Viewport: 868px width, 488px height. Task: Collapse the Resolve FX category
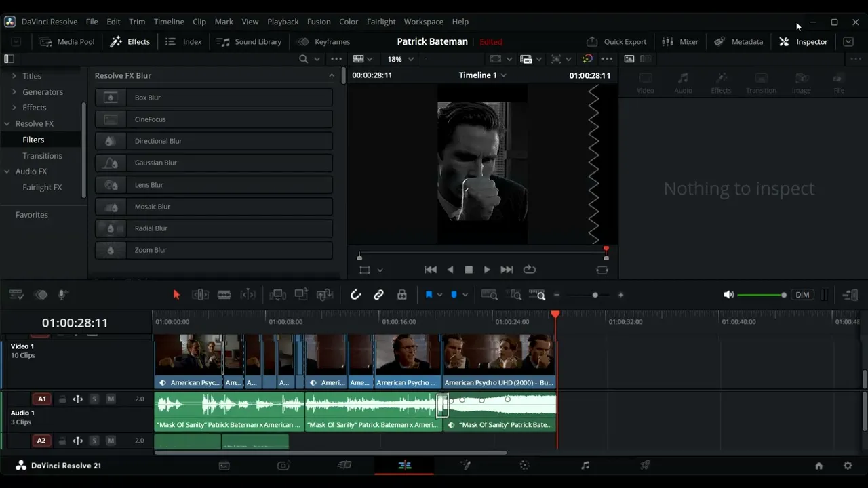(x=7, y=124)
